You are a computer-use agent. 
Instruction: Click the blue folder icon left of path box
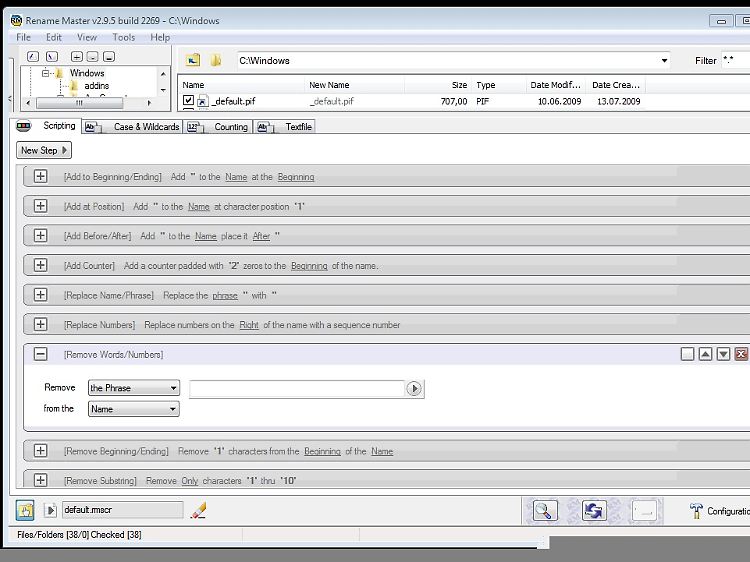(193, 60)
